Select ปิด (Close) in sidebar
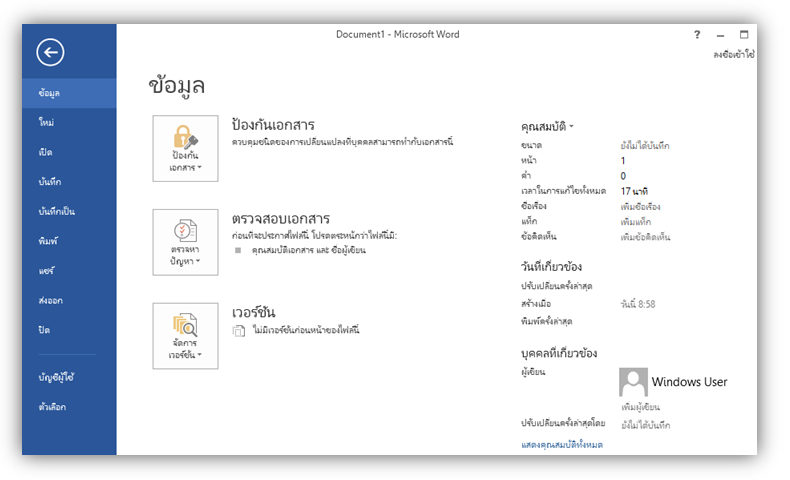This screenshot has height=480, width=790. coord(69,330)
